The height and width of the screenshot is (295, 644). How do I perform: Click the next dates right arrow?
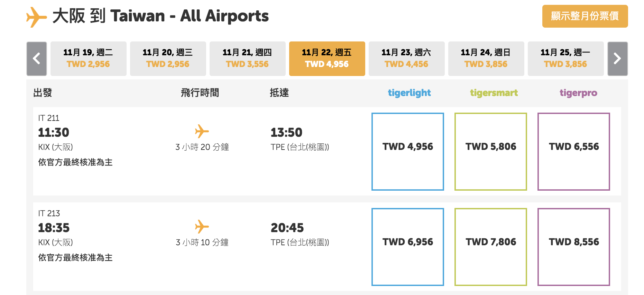click(x=617, y=59)
